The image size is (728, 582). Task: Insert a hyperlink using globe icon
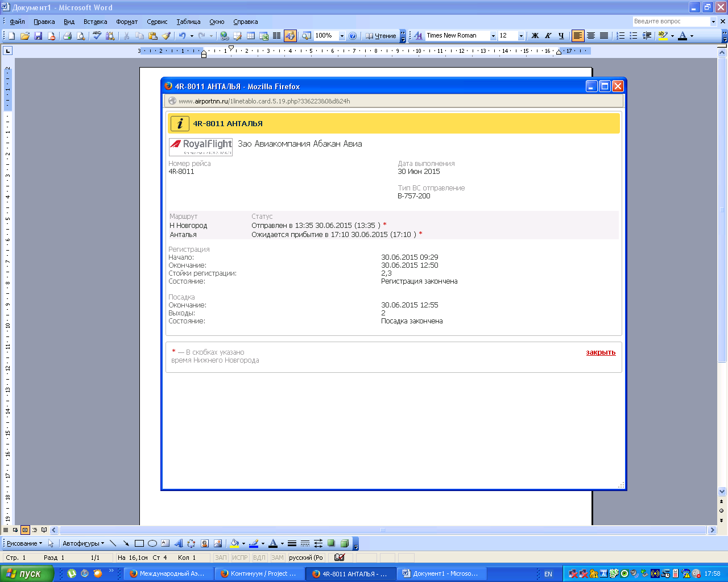pos(225,36)
